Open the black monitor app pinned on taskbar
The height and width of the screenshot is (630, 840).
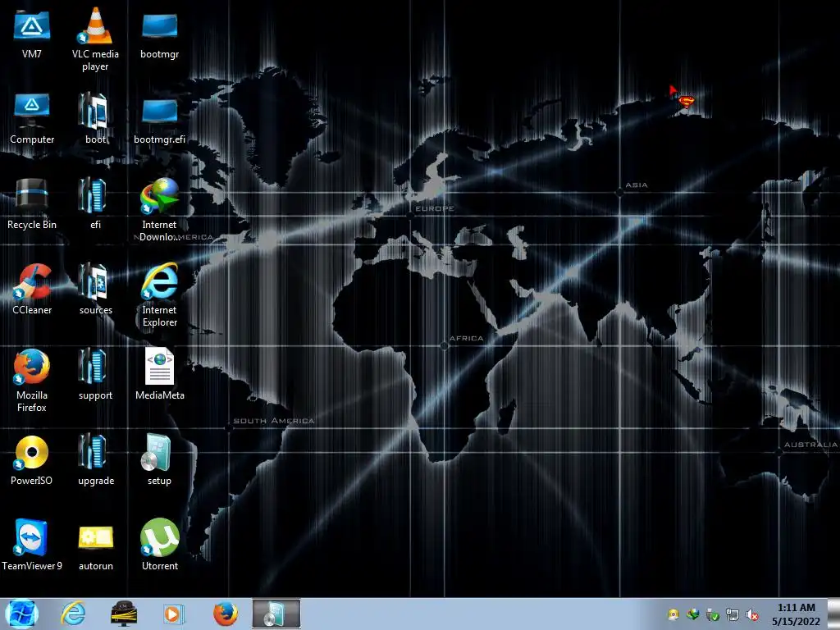(x=124, y=614)
